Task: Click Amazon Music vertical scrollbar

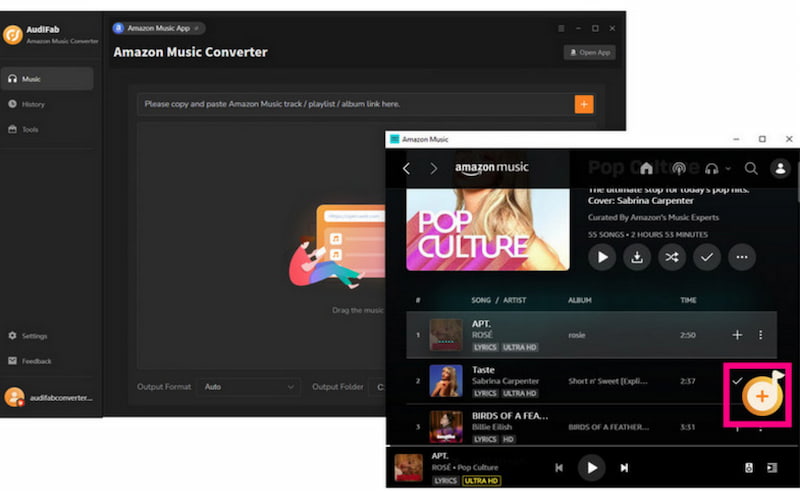Action: (x=797, y=184)
